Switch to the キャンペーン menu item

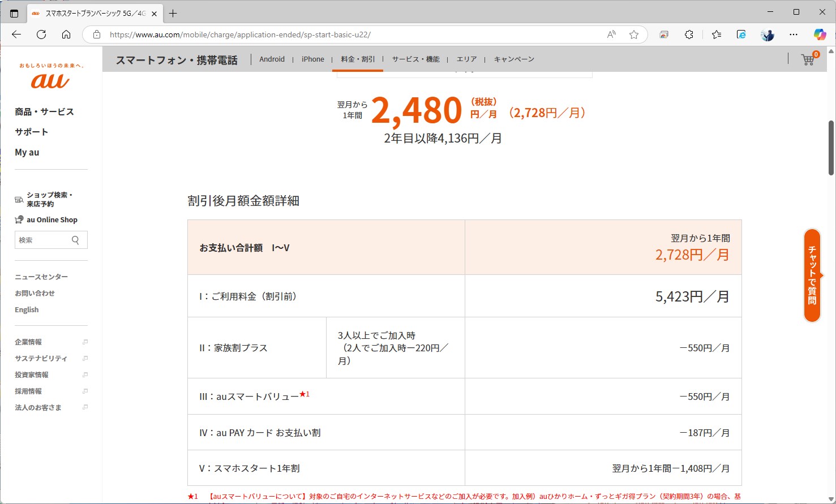[513, 59]
